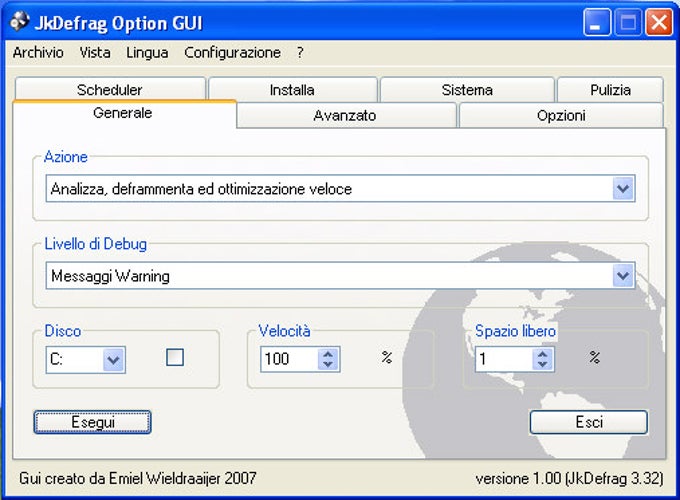
Task: Decrease Spazio libero with down arrow
Action: pos(543,365)
